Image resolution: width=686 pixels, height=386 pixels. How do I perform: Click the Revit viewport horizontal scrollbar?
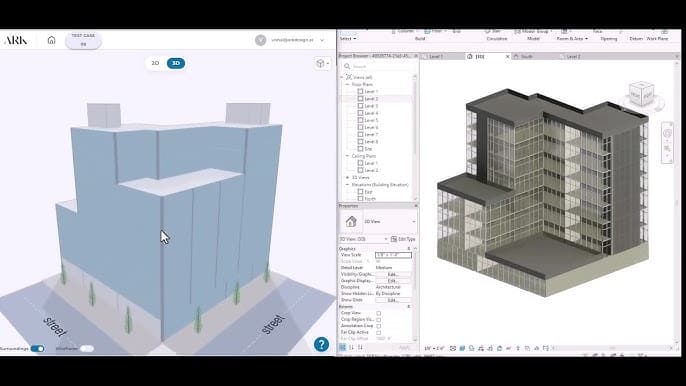[612, 348]
